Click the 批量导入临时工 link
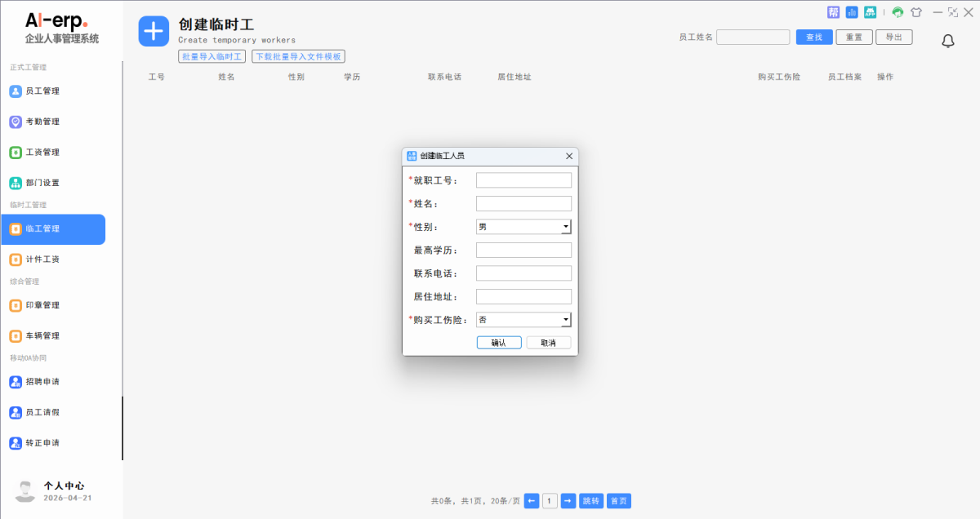980x519 pixels. click(x=212, y=56)
